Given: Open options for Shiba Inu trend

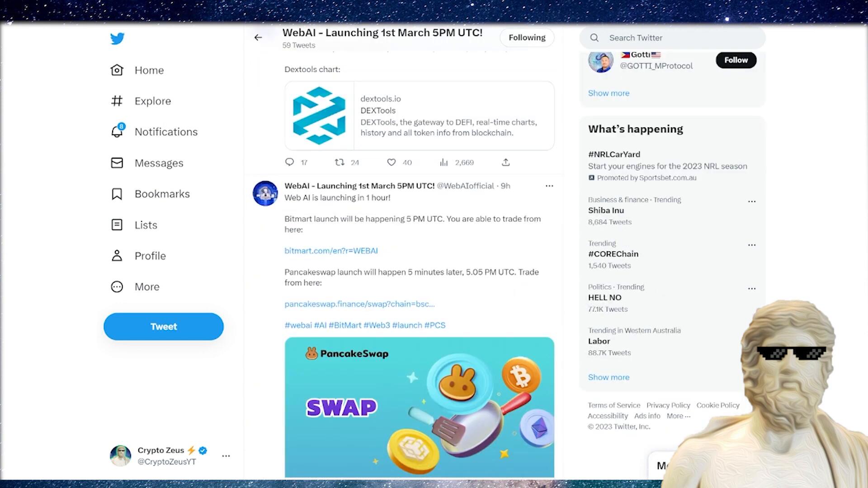Looking at the screenshot, I should pyautogui.click(x=751, y=202).
